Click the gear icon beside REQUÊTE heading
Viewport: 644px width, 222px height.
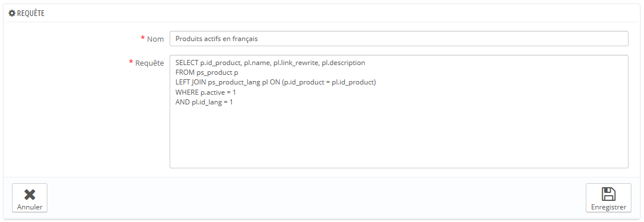(12, 14)
